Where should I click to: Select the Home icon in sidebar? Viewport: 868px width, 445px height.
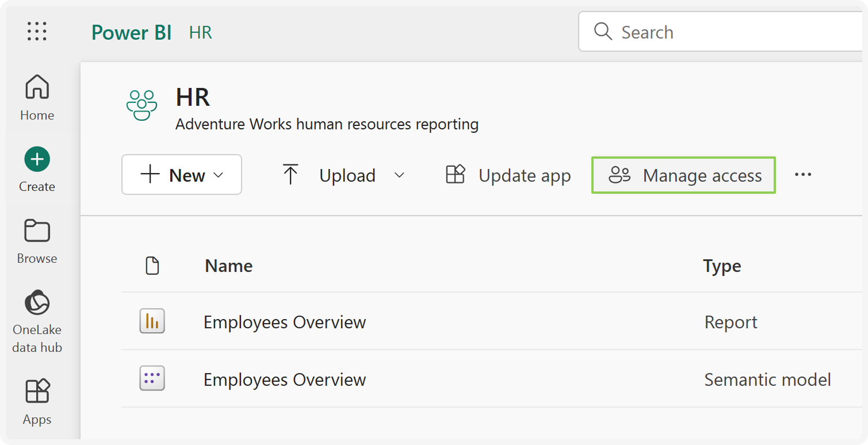(36, 86)
